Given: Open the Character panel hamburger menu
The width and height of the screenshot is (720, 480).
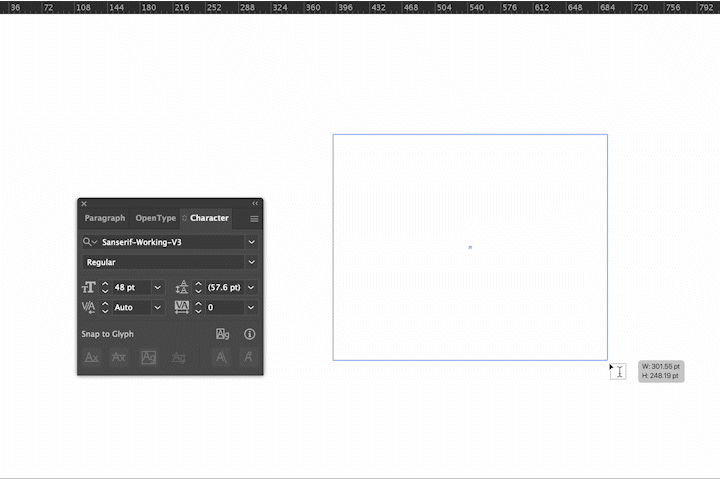Looking at the screenshot, I should pos(254,218).
